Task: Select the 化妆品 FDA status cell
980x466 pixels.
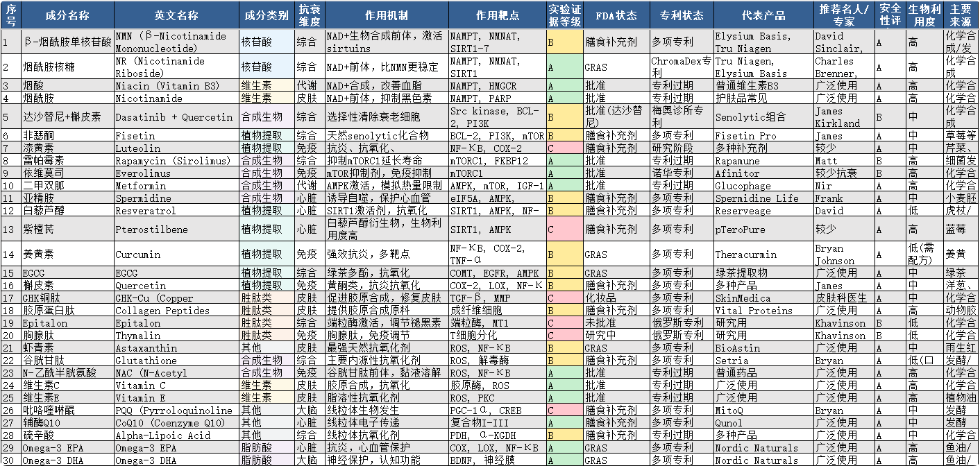Action: coord(616,297)
